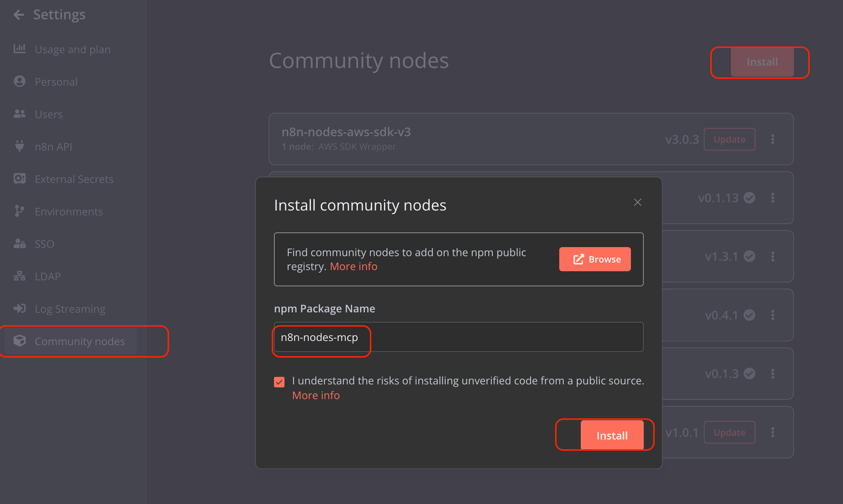Image resolution: width=843 pixels, height=504 pixels.
Task: Uncheck the unverified code risk acknowledgment
Action: [x=279, y=381]
